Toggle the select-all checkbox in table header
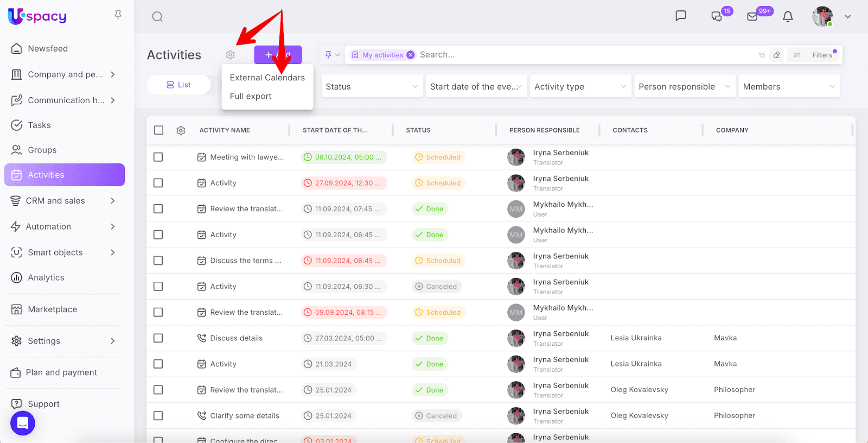This screenshot has height=443, width=868. 158,130
